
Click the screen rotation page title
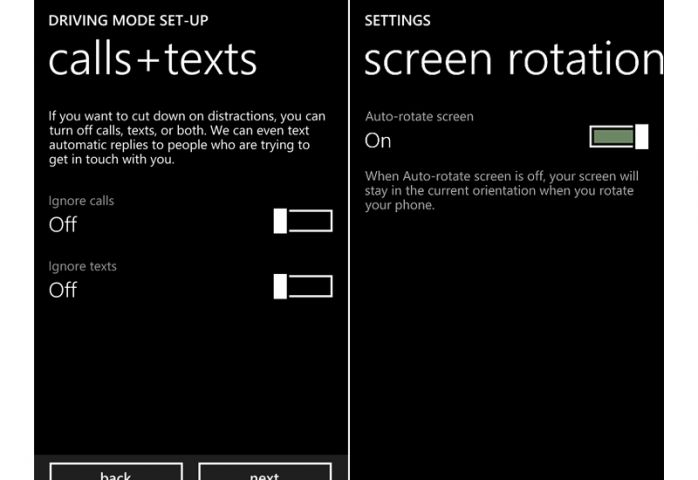[513, 60]
